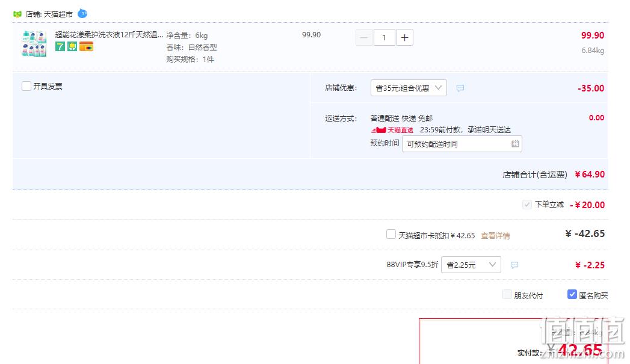630x364 pixels.
Task: Click the ¥64.90 store total amount
Action: click(590, 174)
